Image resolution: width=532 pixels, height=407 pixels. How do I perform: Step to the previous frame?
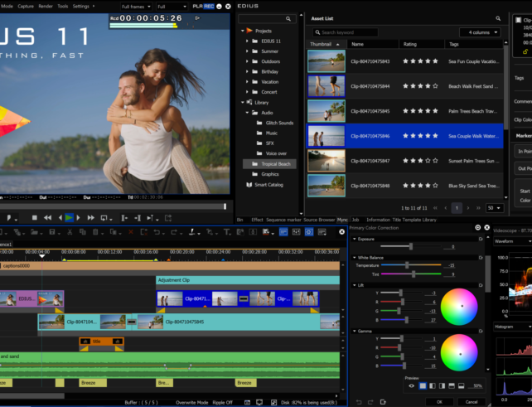(x=60, y=218)
